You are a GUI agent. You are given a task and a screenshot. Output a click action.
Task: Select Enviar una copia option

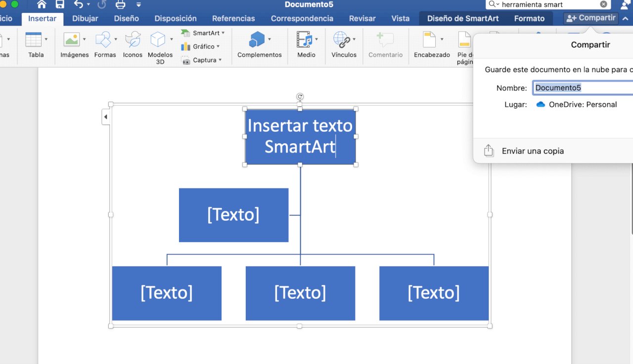click(x=533, y=151)
